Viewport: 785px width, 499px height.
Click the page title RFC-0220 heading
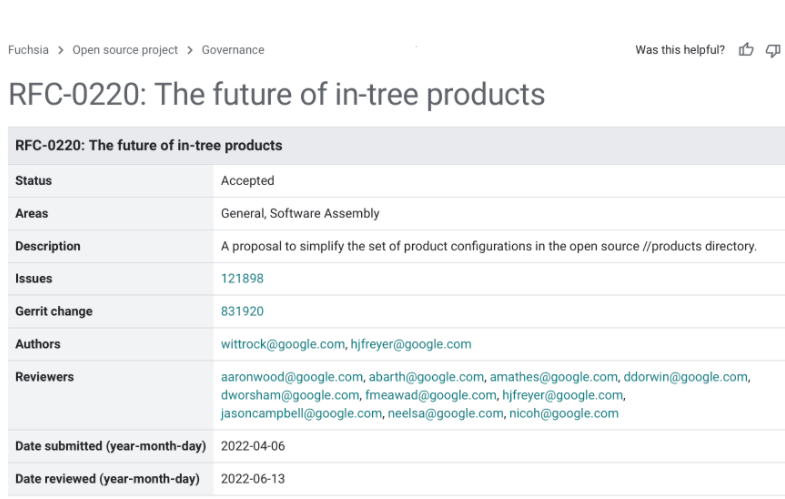(276, 95)
